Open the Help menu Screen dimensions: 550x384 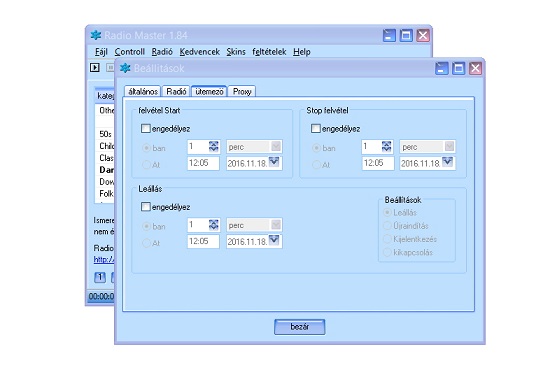pyautogui.click(x=302, y=52)
